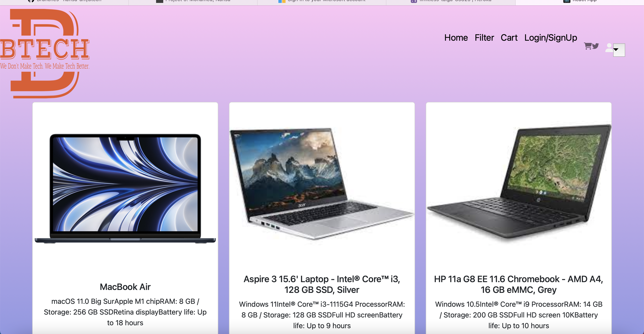Select the Acer Aspire 3 laptop image

(x=322, y=184)
